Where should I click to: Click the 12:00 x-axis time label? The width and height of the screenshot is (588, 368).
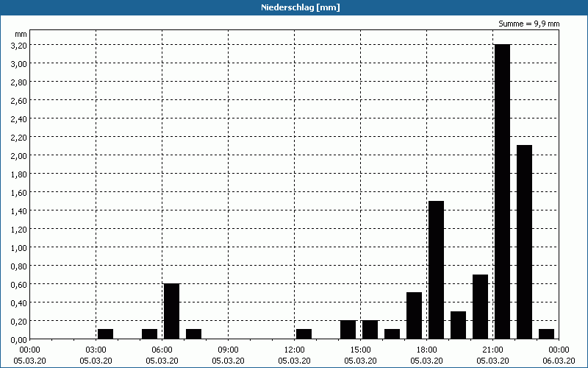pos(295,350)
